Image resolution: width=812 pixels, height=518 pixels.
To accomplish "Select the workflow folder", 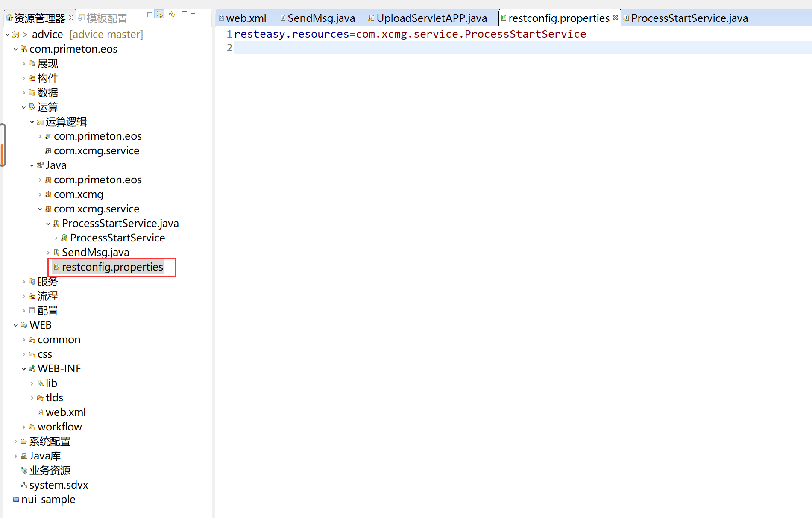I will pos(60,427).
